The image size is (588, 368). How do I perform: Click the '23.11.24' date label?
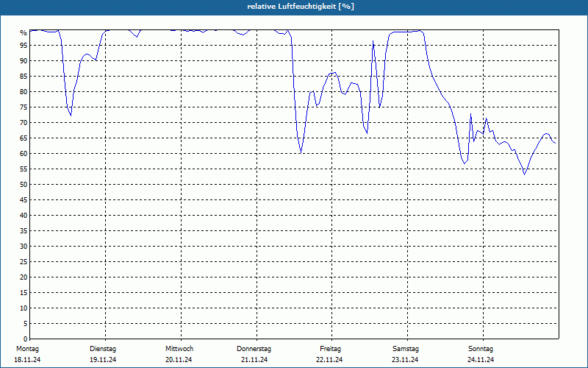(405, 360)
